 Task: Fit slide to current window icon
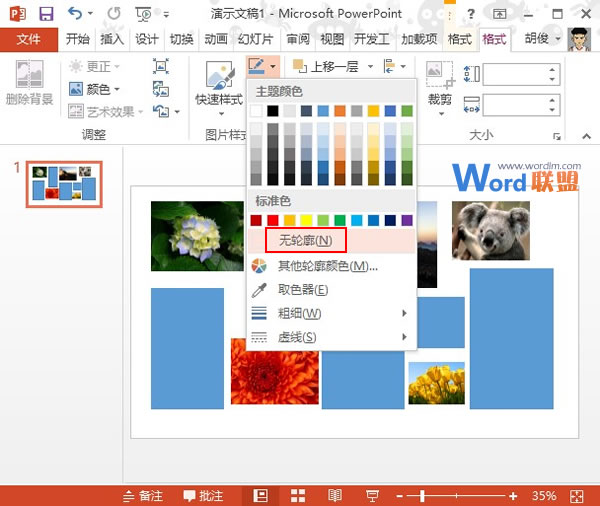click(576, 496)
